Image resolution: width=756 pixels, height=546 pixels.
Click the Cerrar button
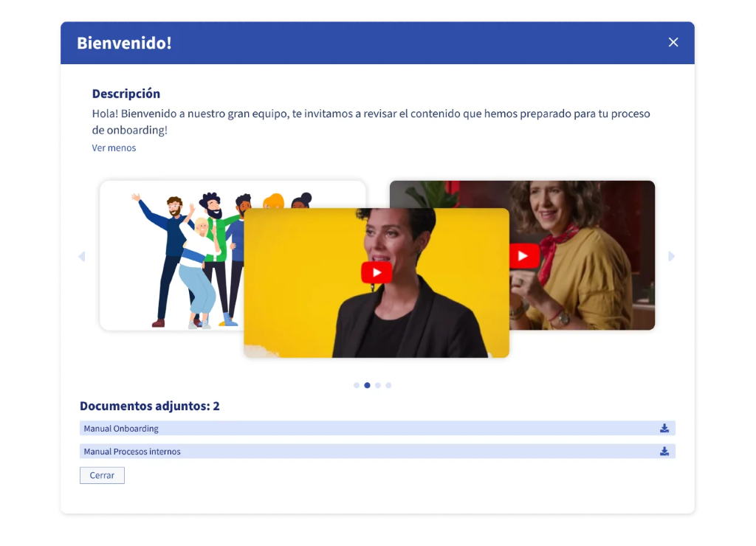pyautogui.click(x=102, y=475)
